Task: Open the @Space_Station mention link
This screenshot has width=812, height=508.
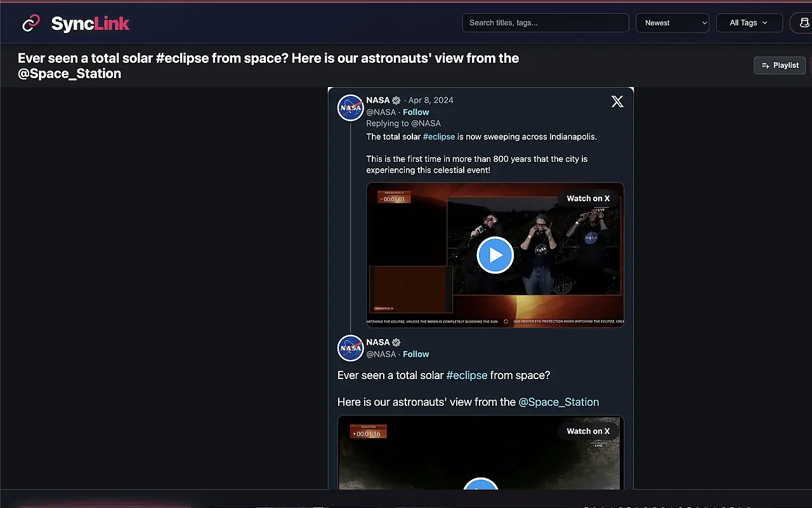Action: pos(559,402)
